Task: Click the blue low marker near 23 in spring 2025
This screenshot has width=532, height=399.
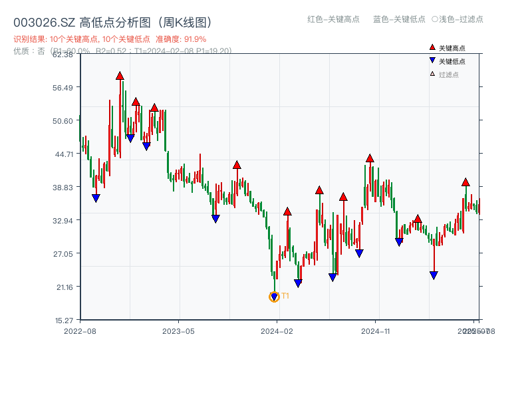Action: click(x=434, y=275)
